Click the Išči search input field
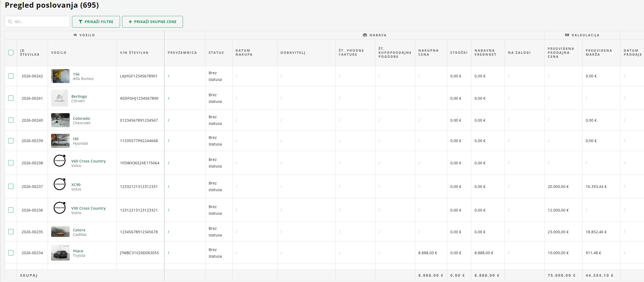This screenshot has width=644, height=282. tap(37, 22)
